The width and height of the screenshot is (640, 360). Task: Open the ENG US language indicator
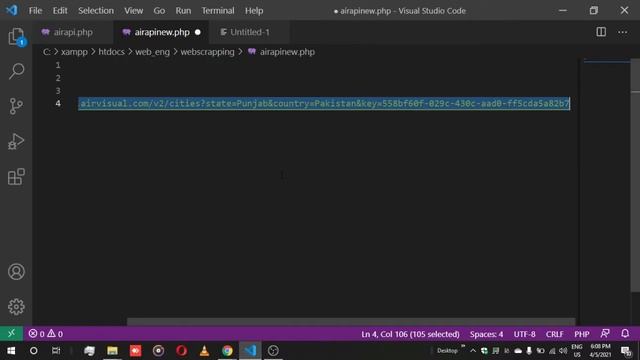(577, 351)
